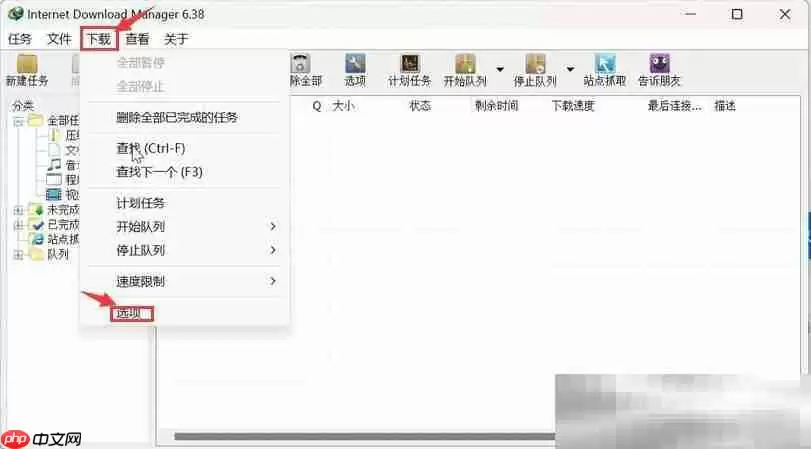811x449 pixels.
Task: Expand the 未完成 tree node
Action: (x=19, y=211)
